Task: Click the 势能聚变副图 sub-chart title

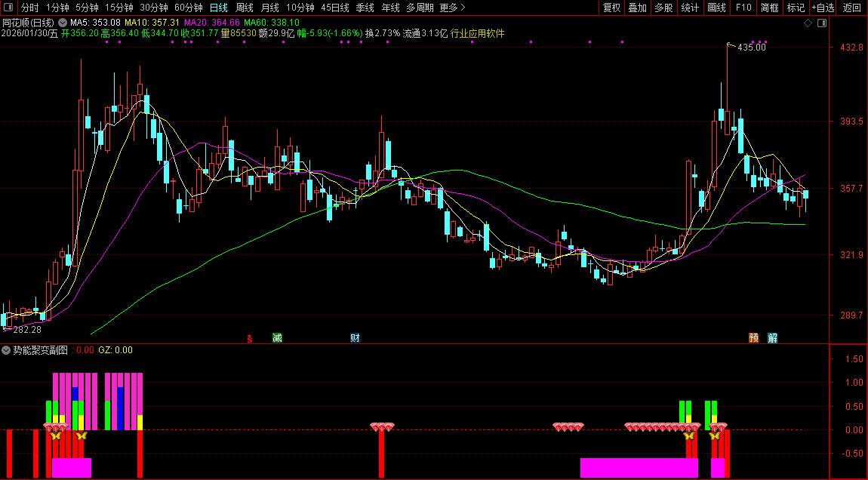Action: coord(41,350)
